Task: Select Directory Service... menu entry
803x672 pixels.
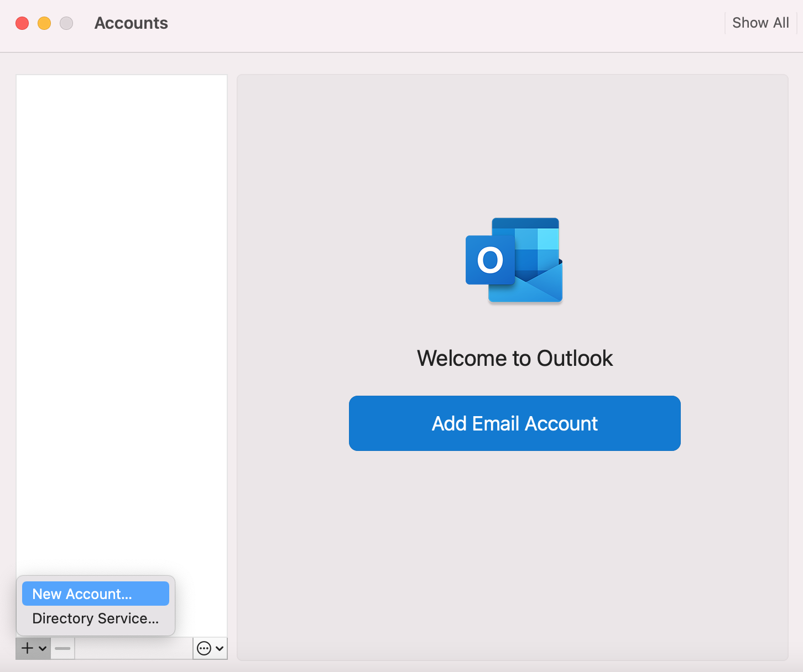Action: (96, 618)
